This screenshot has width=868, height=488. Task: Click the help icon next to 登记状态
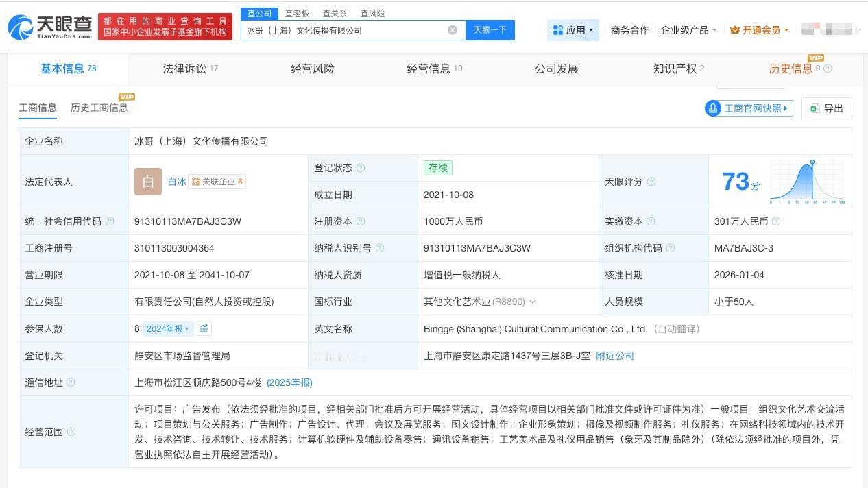tap(361, 168)
